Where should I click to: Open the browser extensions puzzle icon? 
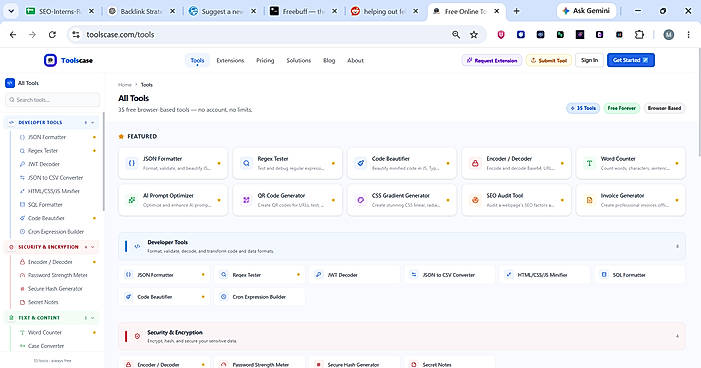tap(639, 34)
